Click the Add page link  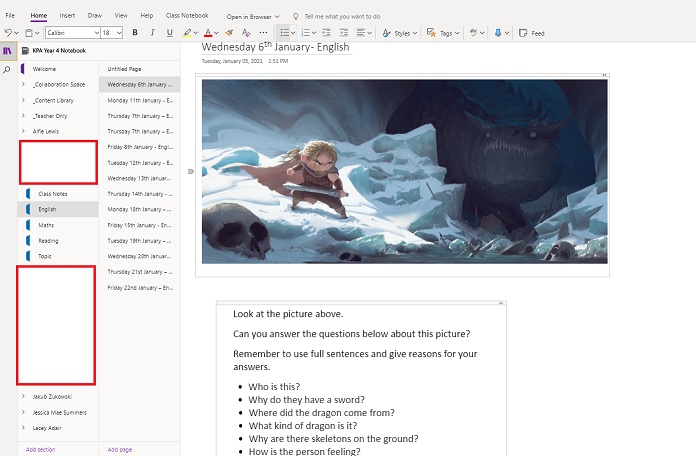click(x=119, y=449)
